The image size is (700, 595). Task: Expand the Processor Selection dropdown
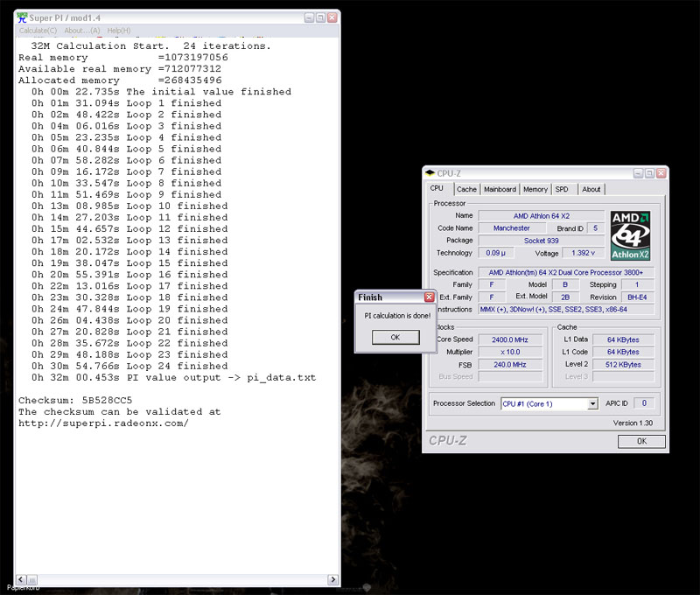coord(592,403)
